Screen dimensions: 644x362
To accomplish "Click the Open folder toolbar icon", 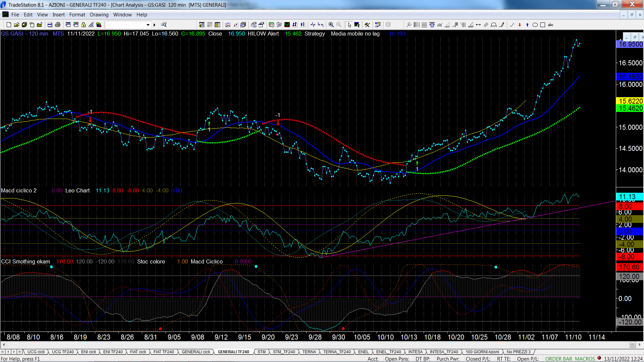I will (16, 24).
